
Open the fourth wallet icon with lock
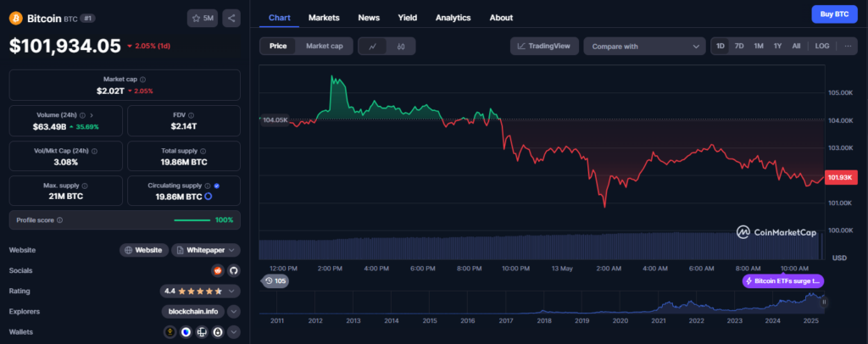[x=218, y=332]
